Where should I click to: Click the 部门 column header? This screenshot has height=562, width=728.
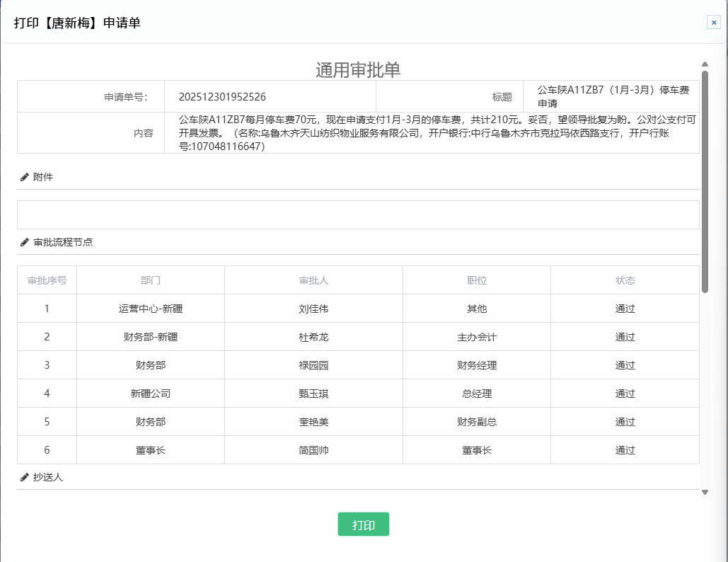(x=150, y=280)
